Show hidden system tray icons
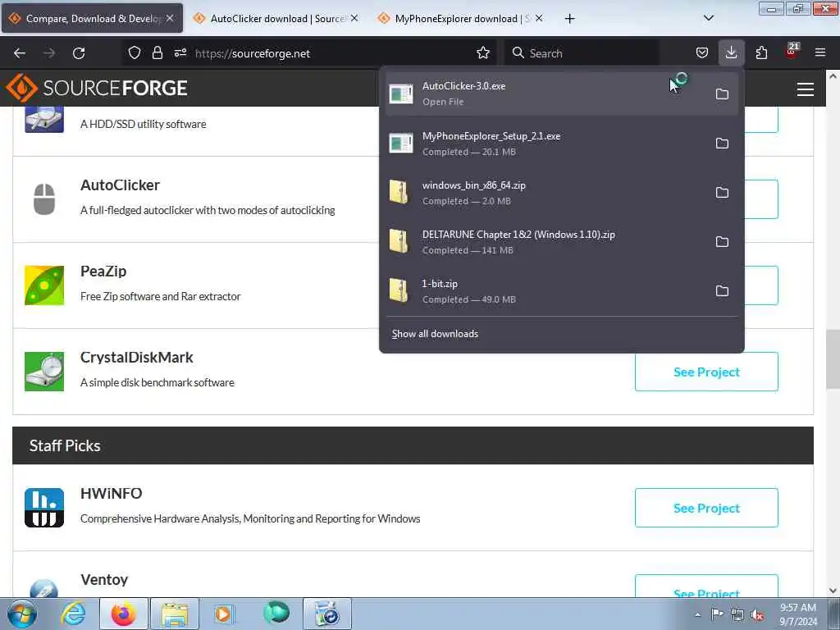Screen dimensions: 840x630 click(697, 615)
